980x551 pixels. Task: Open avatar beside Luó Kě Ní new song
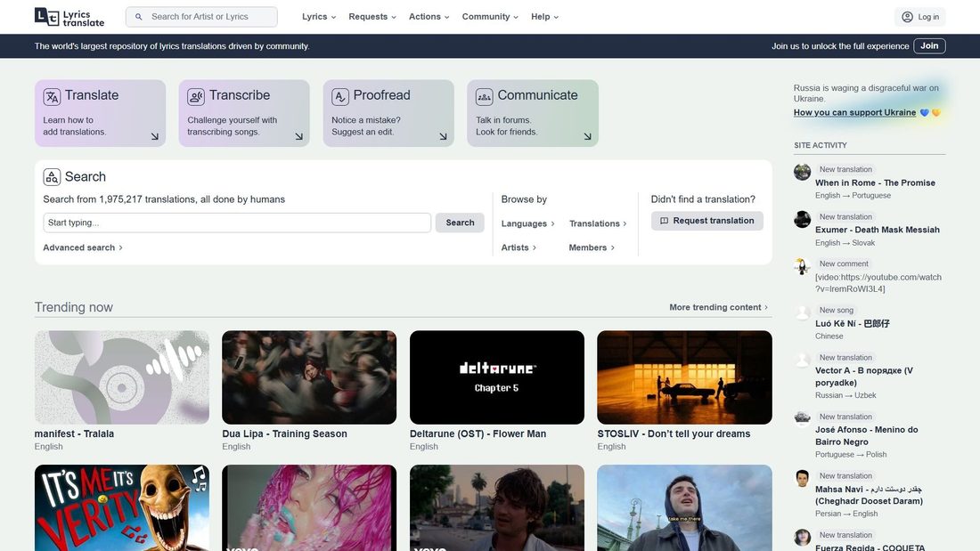[x=803, y=312]
